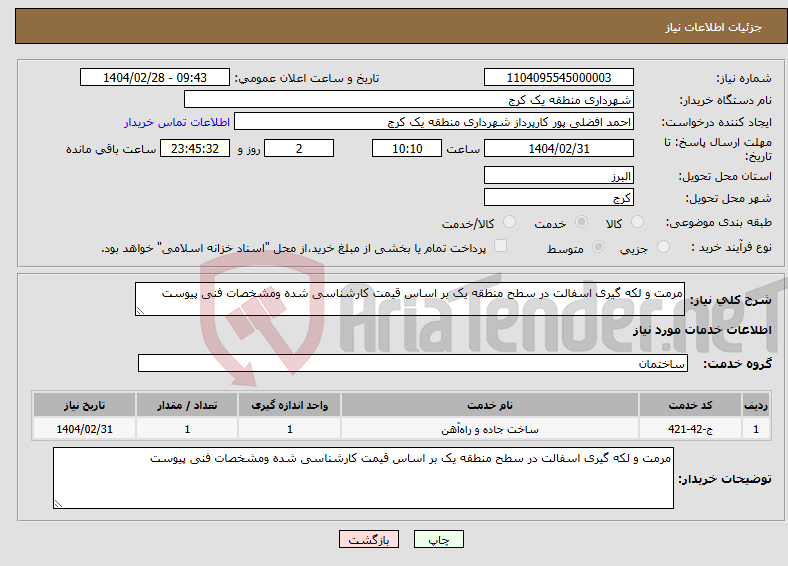This screenshot has height=566, width=788.
Task: Select the متوسط purchase type radio
Action: point(598,246)
